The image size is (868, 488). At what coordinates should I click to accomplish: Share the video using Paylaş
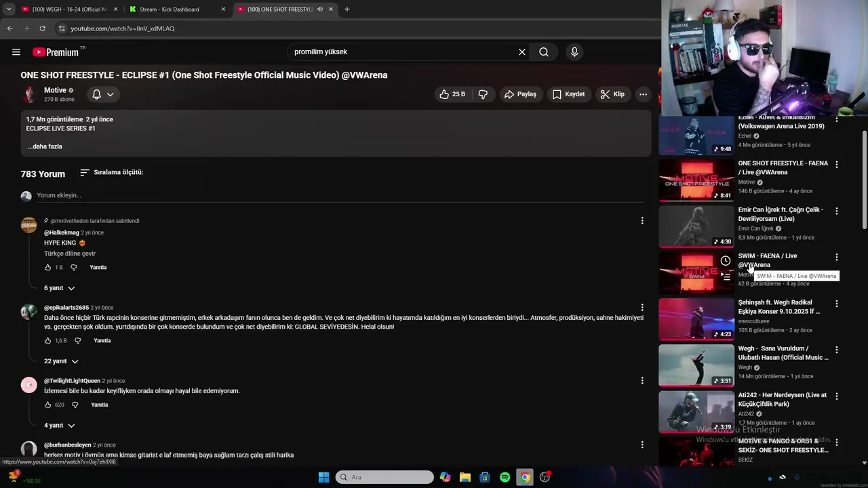[520, 94]
